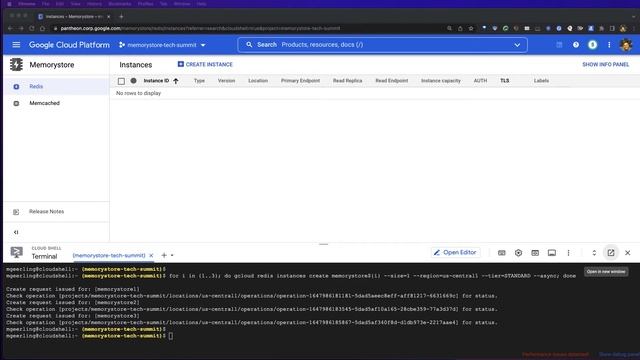This screenshot has width=640, height=360.
Task: Click the Location column header
Action: tap(258, 81)
